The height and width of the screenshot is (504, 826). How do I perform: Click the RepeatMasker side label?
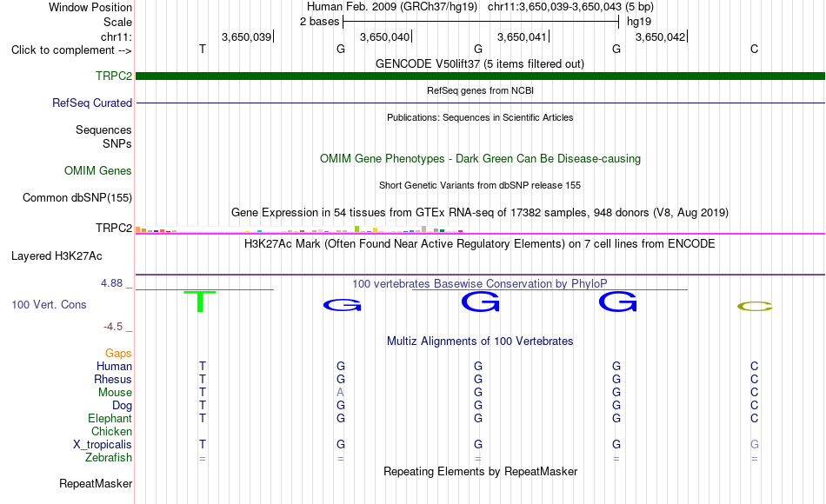point(96,483)
